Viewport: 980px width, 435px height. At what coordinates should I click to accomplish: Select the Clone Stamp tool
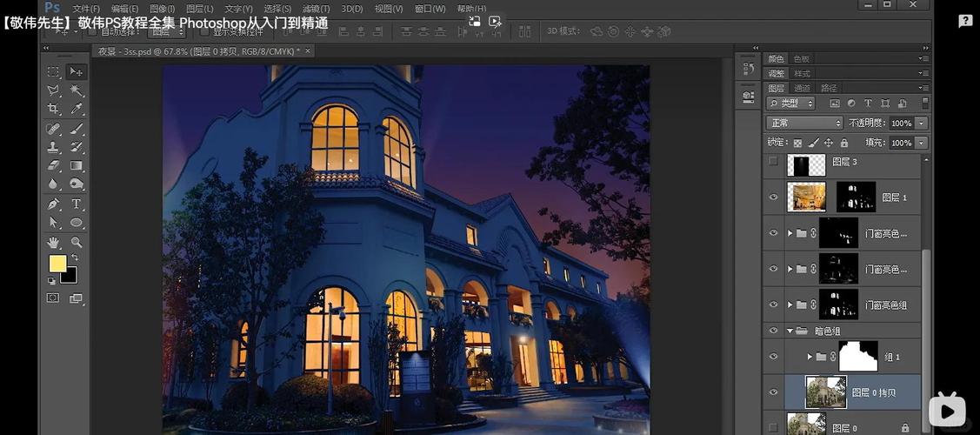click(53, 147)
